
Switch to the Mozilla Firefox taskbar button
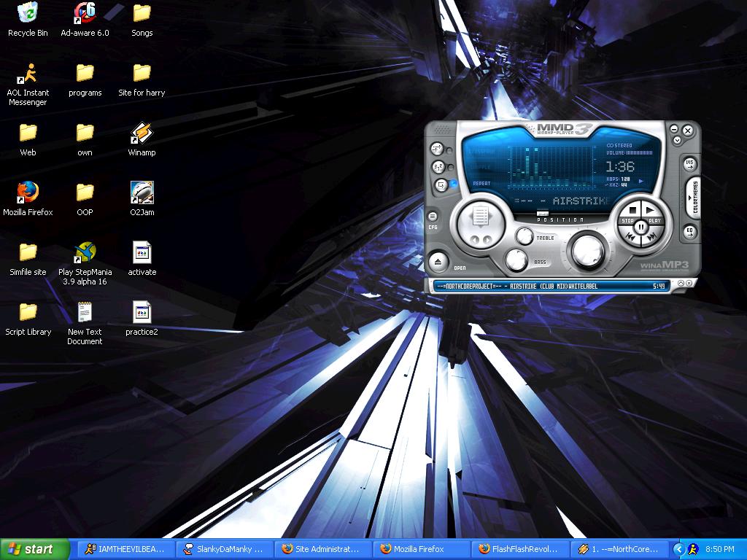pos(422,549)
